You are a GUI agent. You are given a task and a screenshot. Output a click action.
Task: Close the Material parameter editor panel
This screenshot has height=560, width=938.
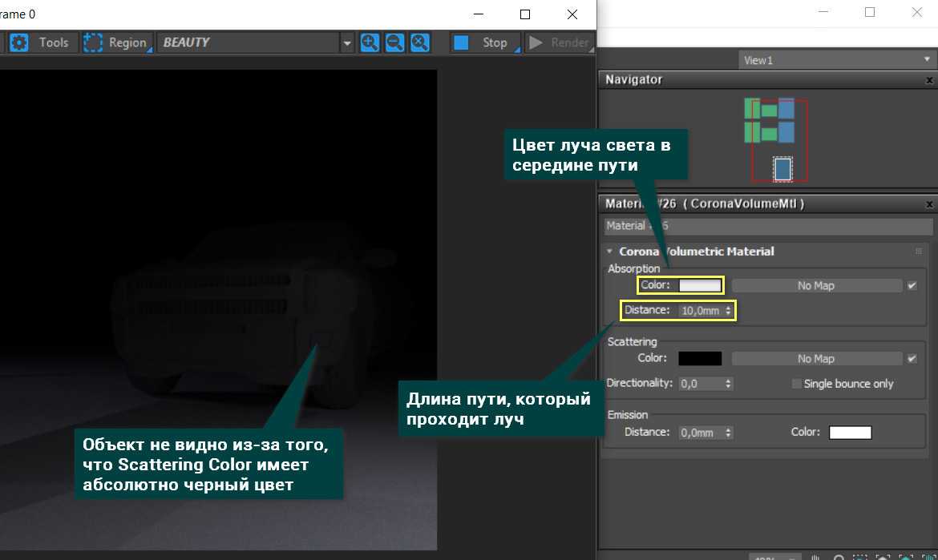[x=929, y=204]
